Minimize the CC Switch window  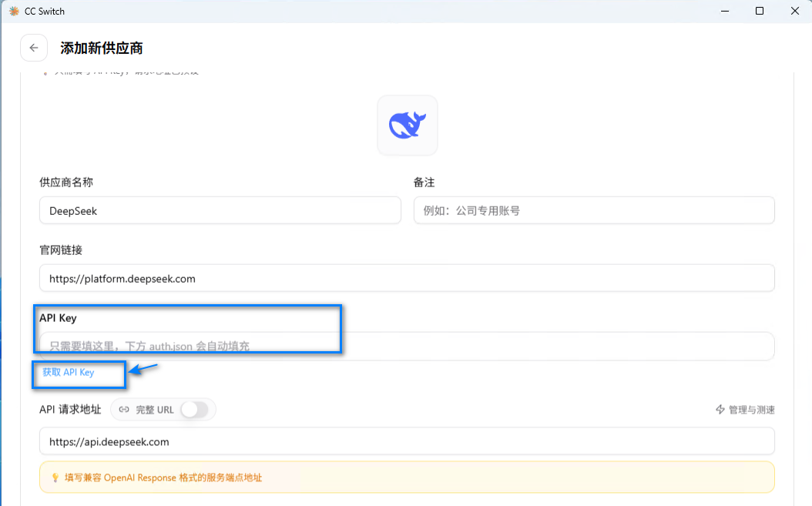coord(725,11)
